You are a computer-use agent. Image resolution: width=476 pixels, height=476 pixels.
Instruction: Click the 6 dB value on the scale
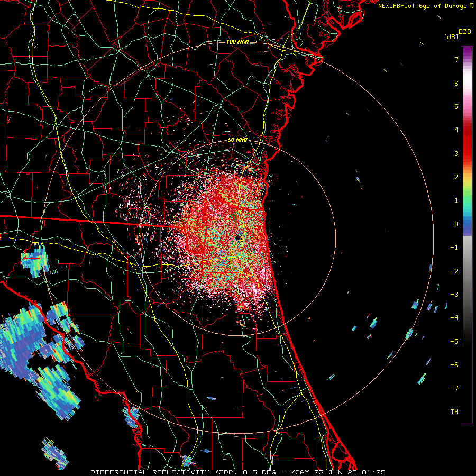(x=456, y=83)
